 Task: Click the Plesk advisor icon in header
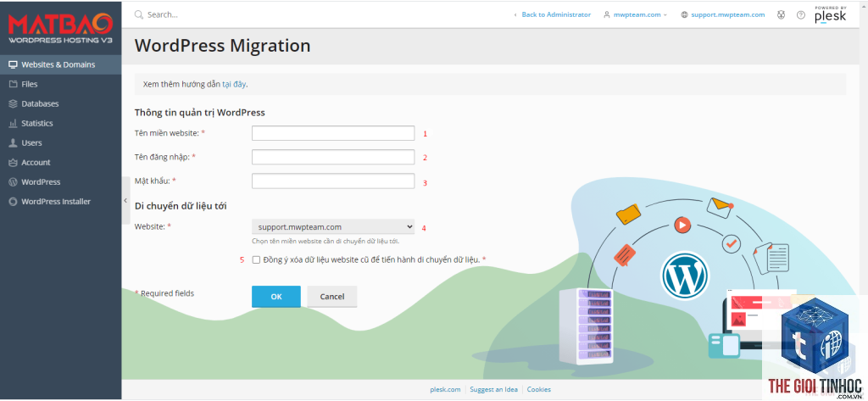coord(781,15)
